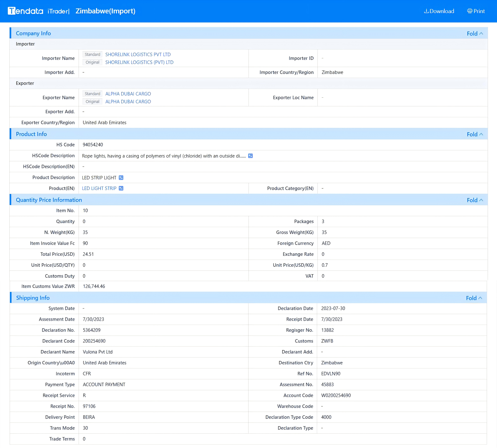Select Assessment Date 7/30/2023
This screenshot has height=448, width=497.
[94, 319]
